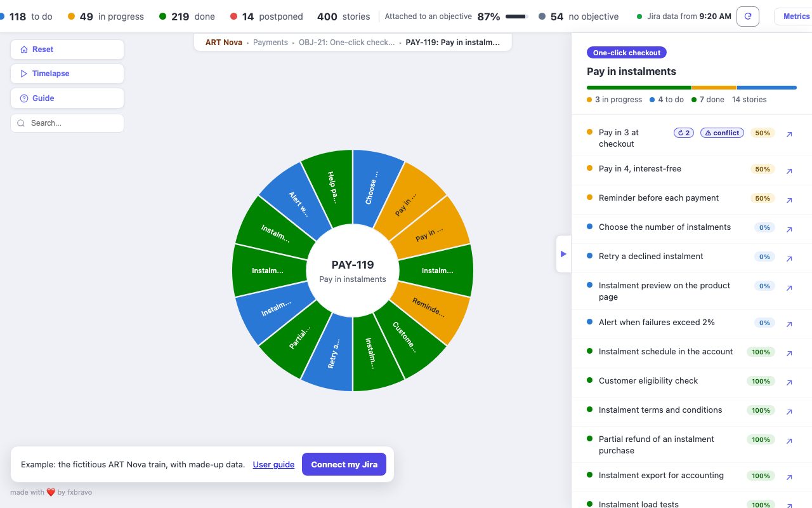Viewport: 812px width, 508px height.
Task: Open link arrow for Customer eligibility check
Action: click(x=789, y=383)
